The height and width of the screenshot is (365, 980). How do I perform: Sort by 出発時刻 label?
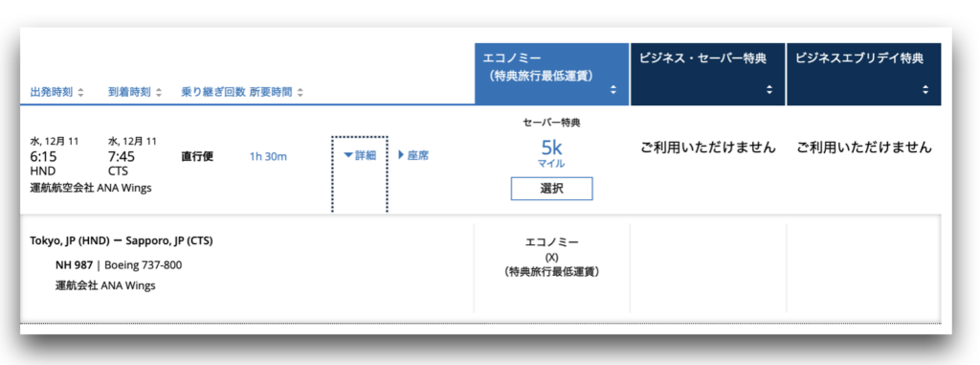tap(52, 93)
